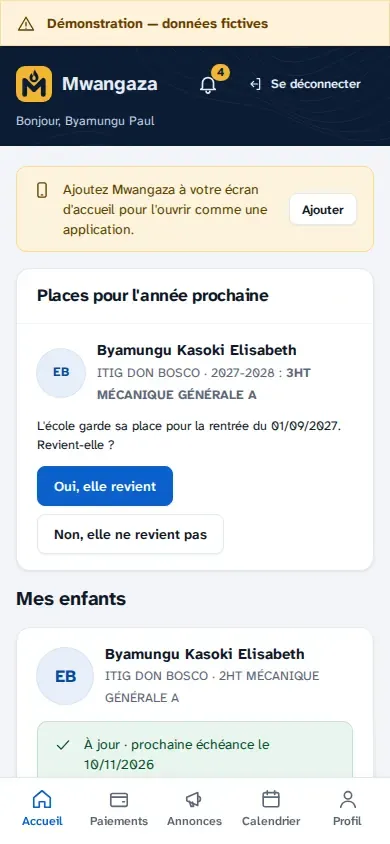Click the warning triangle in demo banner
This screenshot has width=390, height=844.
click(26, 24)
